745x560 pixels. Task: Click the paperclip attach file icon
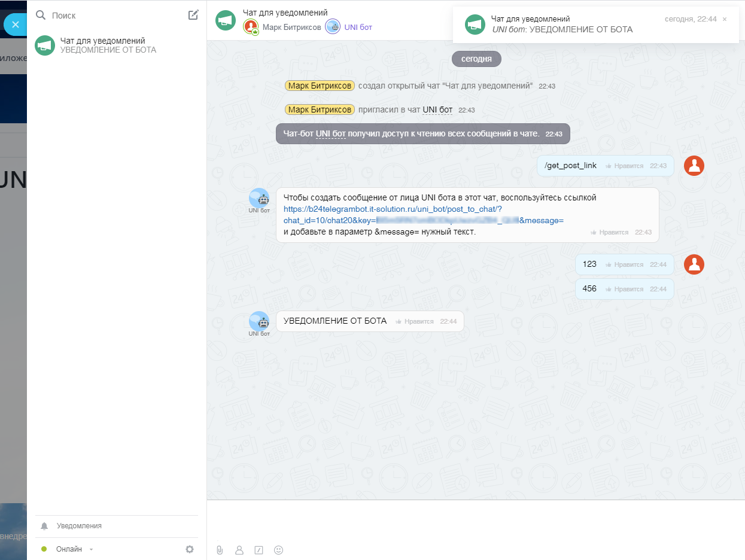point(220,550)
